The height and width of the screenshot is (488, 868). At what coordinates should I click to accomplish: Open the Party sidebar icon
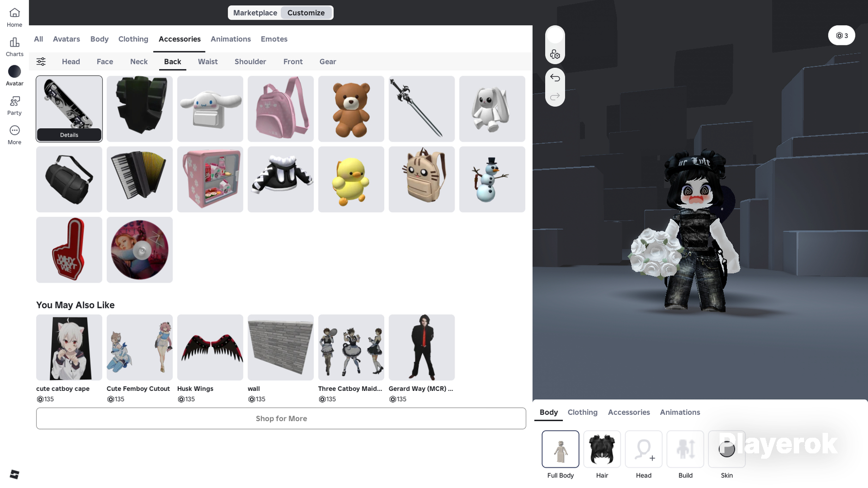14,105
